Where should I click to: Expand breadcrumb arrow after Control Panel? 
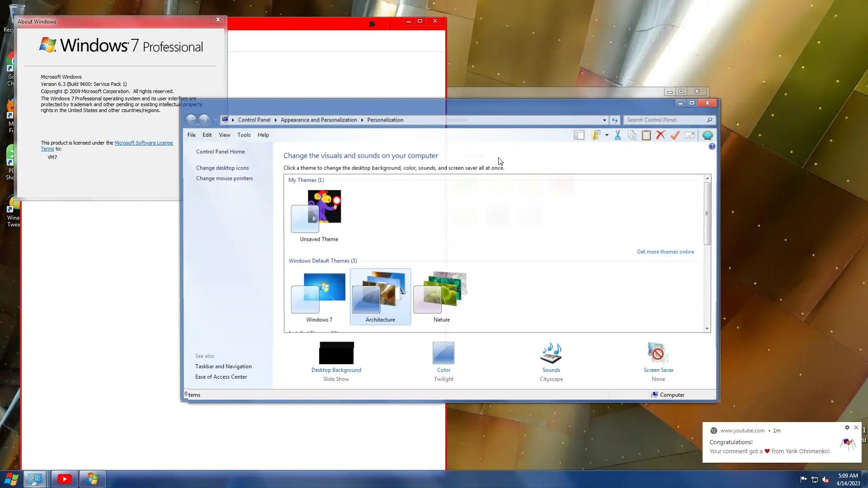tap(275, 120)
